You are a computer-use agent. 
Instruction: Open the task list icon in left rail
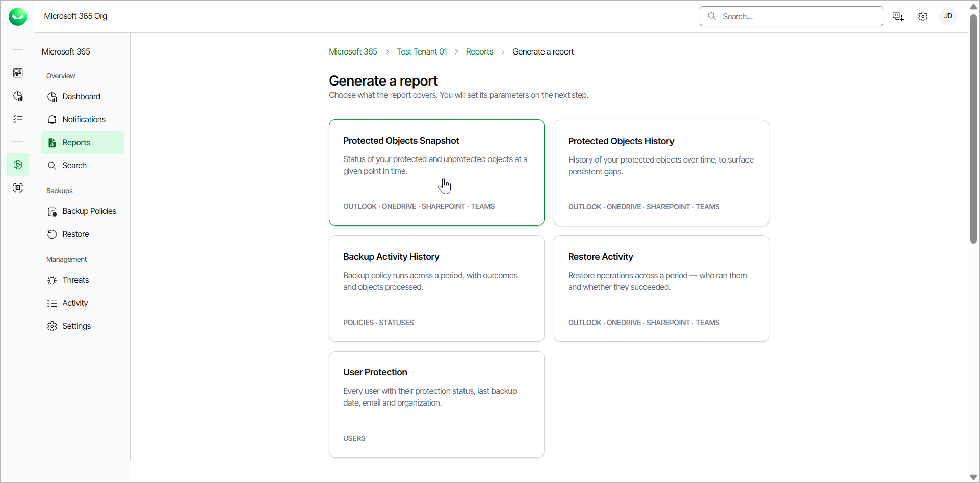pyautogui.click(x=18, y=119)
